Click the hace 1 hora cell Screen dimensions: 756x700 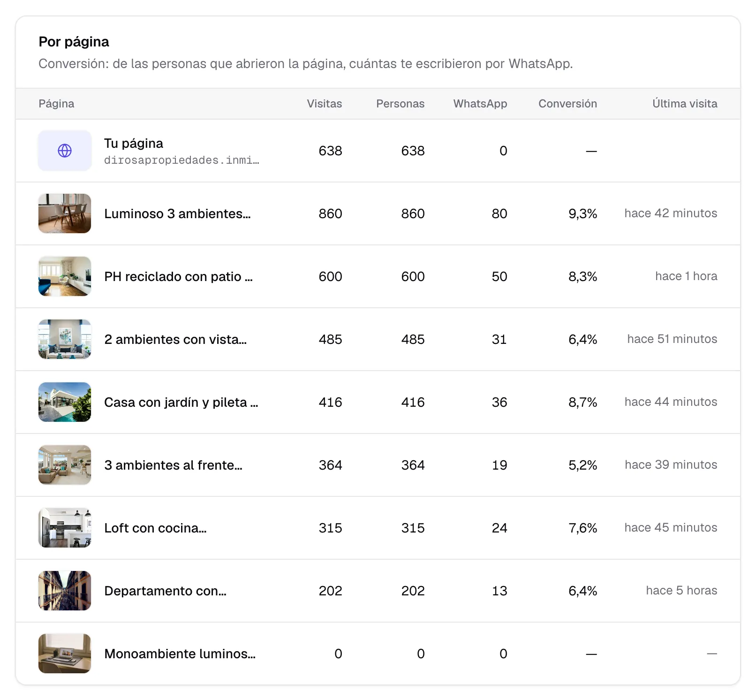point(686,276)
